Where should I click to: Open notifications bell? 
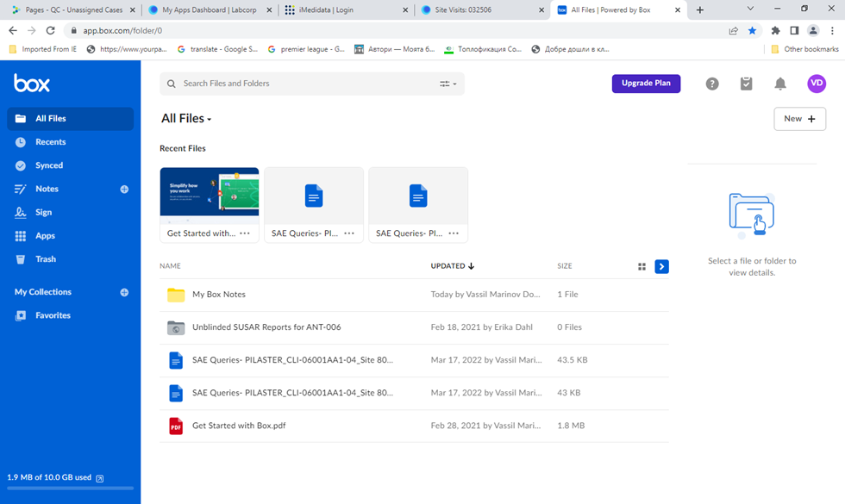[780, 84]
